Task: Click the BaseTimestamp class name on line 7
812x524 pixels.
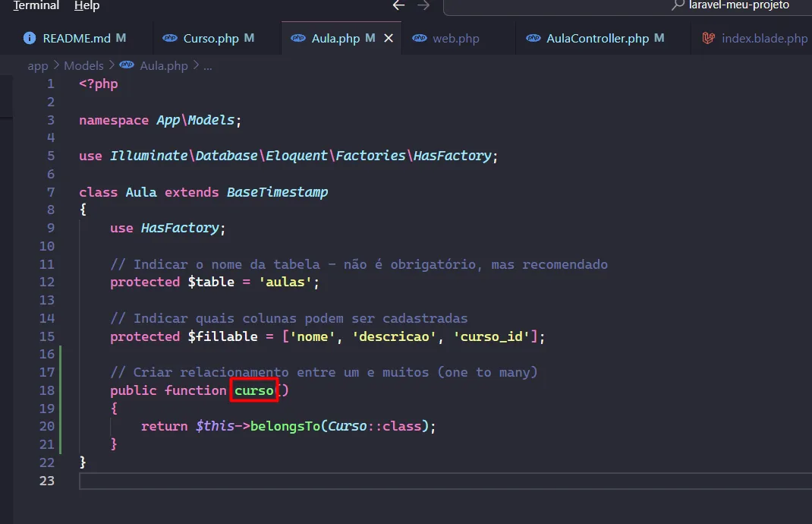Action: [277, 192]
